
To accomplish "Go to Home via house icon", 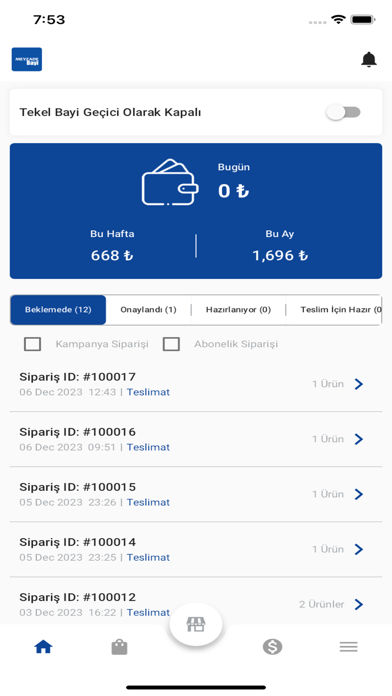I will tap(43, 647).
